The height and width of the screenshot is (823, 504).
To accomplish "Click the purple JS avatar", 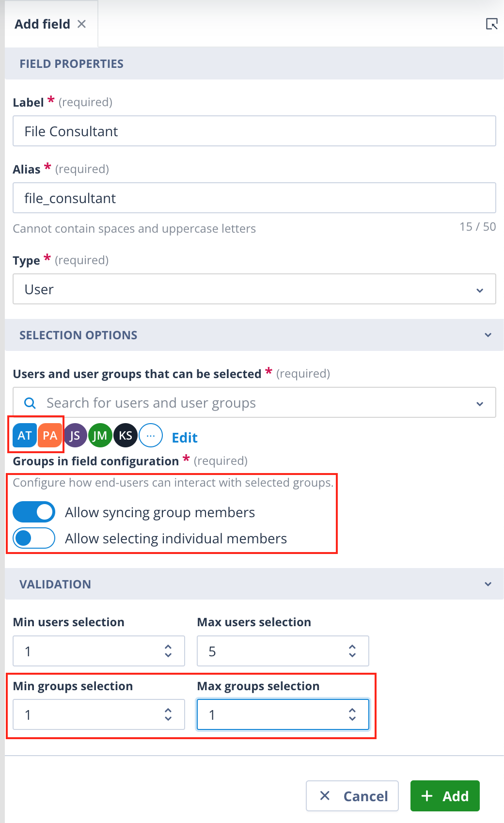I will [x=75, y=435].
